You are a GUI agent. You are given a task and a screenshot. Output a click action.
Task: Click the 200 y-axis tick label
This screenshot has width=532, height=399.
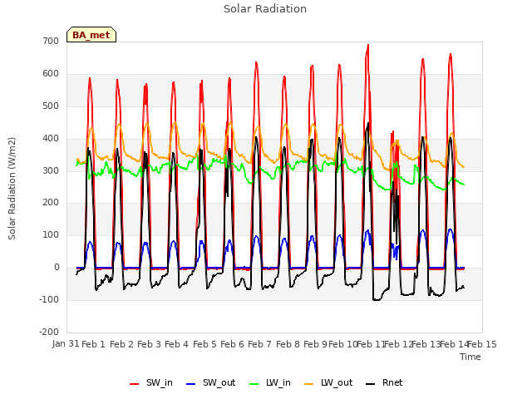pyautogui.click(x=51, y=203)
